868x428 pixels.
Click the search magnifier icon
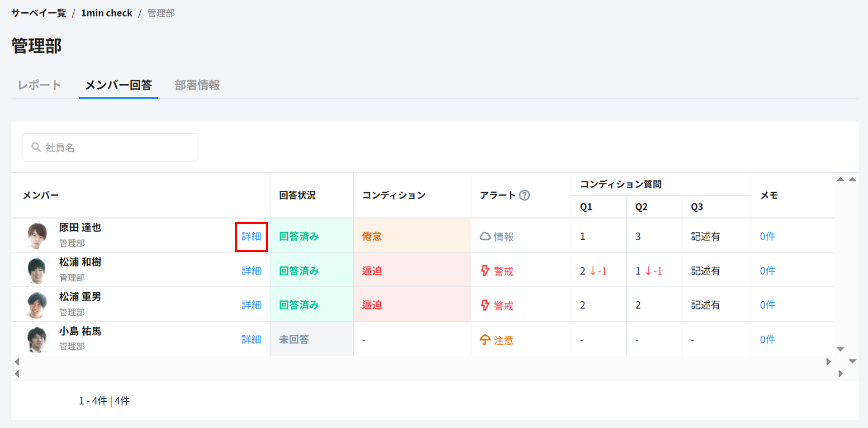coord(36,147)
